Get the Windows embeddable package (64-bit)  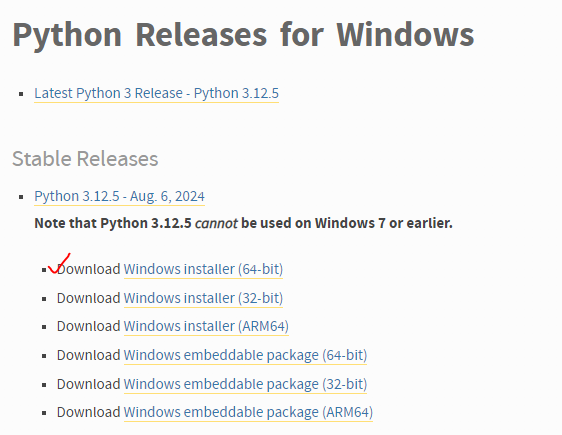(245, 355)
